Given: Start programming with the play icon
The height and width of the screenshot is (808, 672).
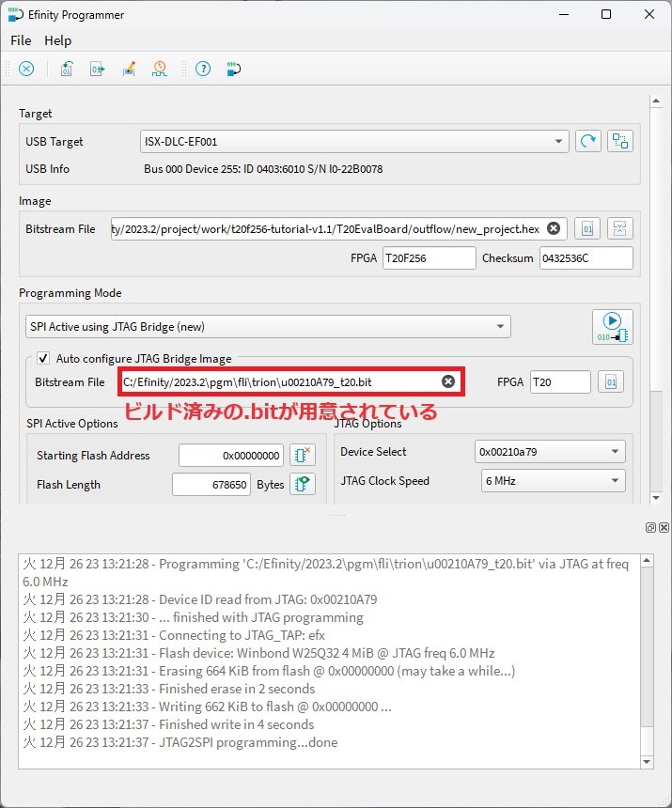Looking at the screenshot, I should (x=613, y=327).
